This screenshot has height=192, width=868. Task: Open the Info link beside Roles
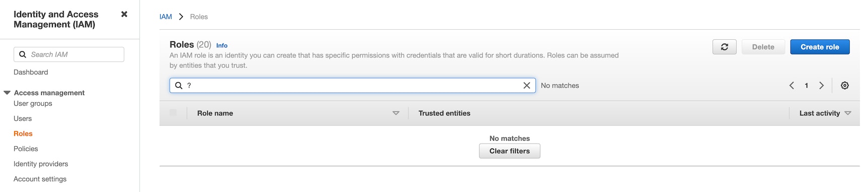coord(222,45)
